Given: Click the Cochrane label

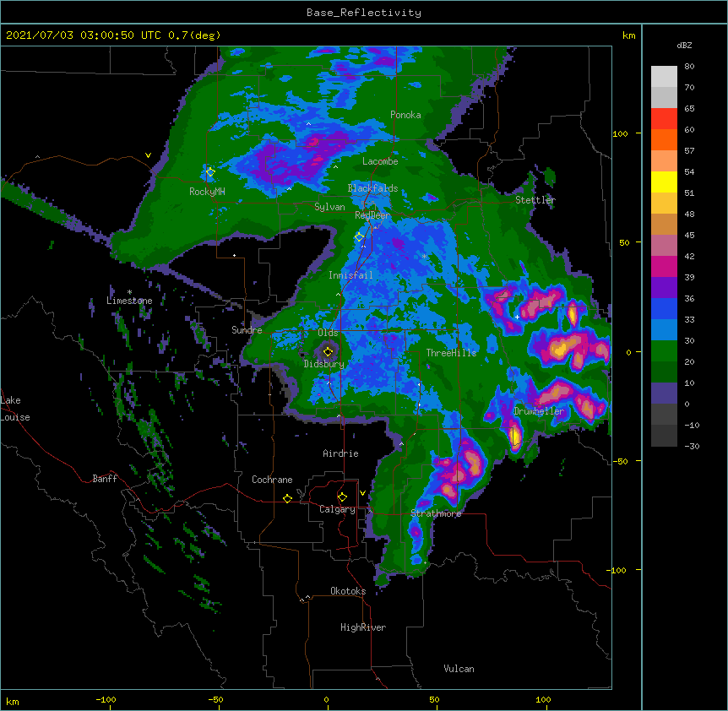Looking at the screenshot, I should [x=272, y=480].
